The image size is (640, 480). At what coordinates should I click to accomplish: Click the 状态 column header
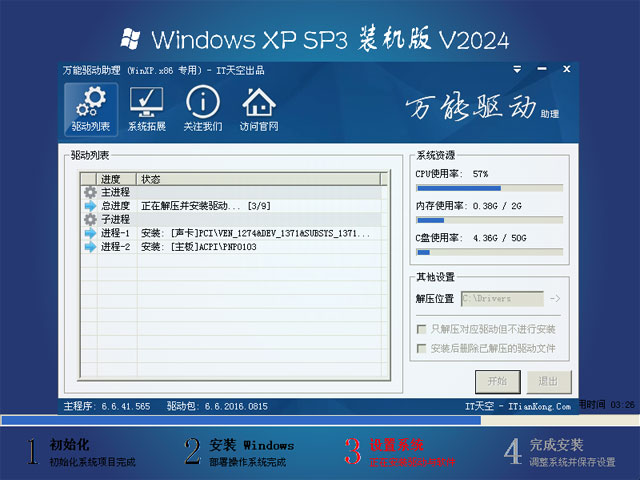point(258,179)
